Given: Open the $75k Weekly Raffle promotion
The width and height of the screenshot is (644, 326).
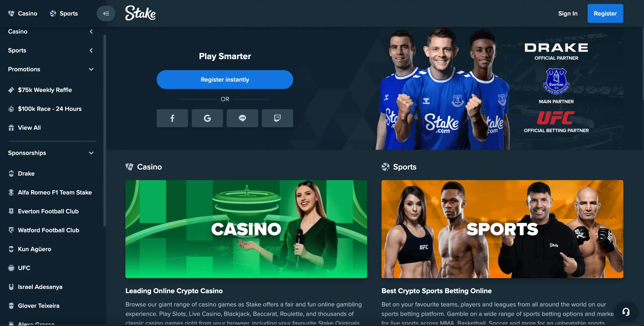Looking at the screenshot, I should pos(45,90).
